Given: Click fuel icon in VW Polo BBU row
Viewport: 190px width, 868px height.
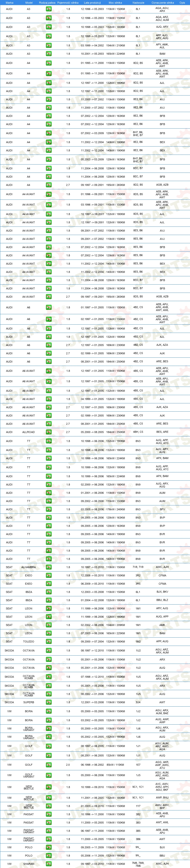Looking at the screenshot, I should pyautogui.click(x=49, y=856).
